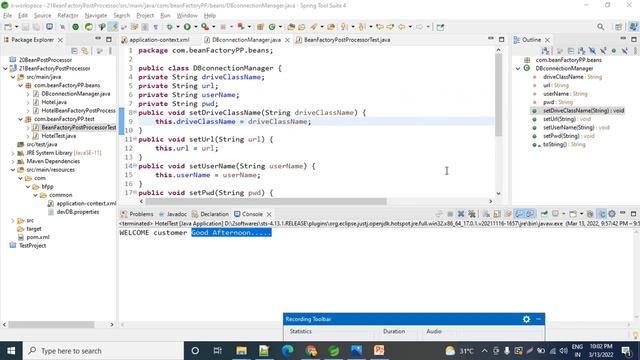Image resolution: width=640 pixels, height=360 pixels.
Task: Open Type folder icon in toolbar
Action: pyautogui.click(x=291, y=27)
